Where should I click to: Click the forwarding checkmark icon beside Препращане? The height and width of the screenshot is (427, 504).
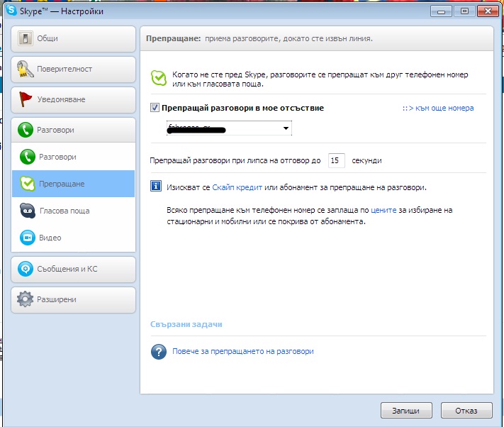click(28, 184)
